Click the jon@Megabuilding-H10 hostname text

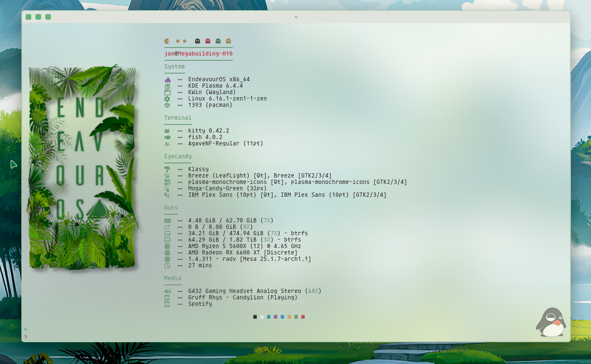click(199, 53)
